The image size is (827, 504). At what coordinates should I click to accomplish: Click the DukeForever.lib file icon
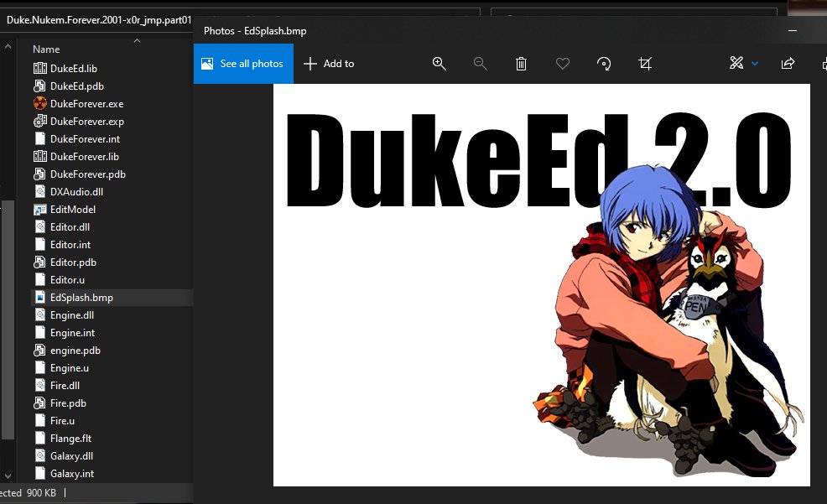40,157
